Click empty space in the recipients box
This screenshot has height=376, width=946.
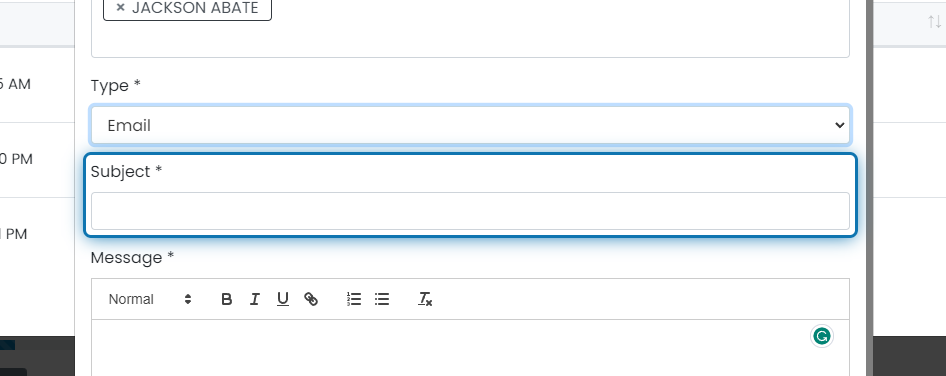point(470,39)
